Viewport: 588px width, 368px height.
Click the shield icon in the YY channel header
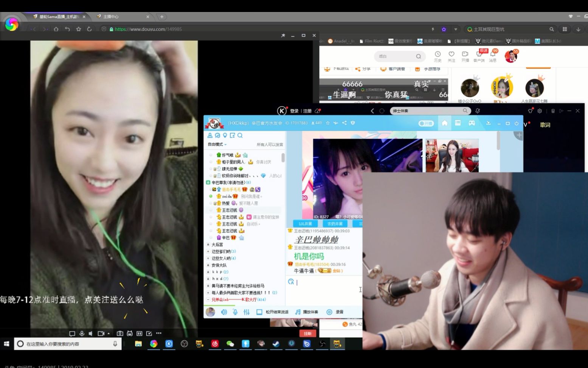pyautogui.click(x=353, y=123)
